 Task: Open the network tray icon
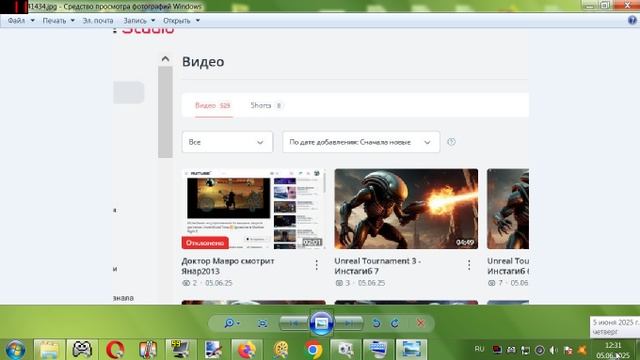tap(526, 350)
